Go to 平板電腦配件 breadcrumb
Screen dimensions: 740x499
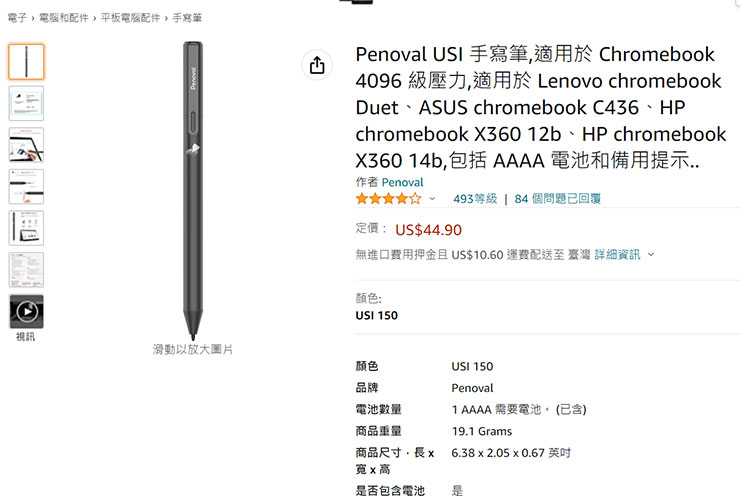point(129,18)
